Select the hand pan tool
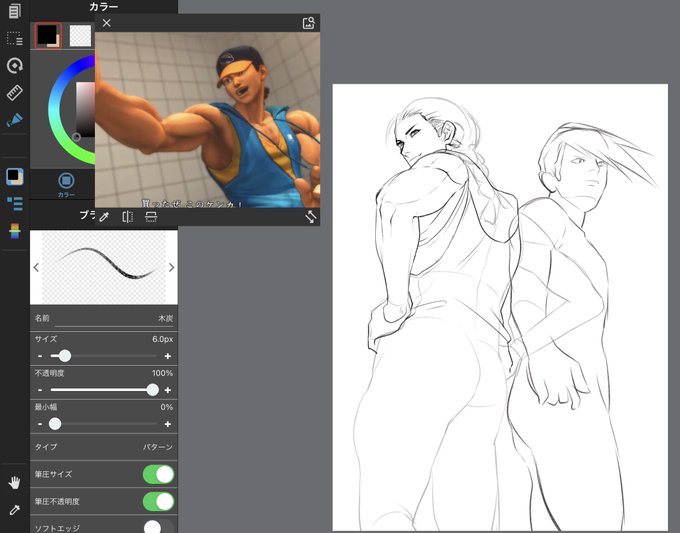Screen dimensions: 680x533 15,482
